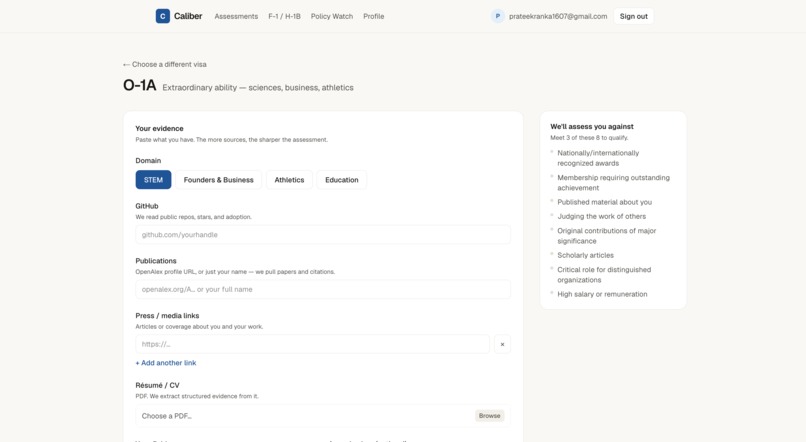Screen dimensions: 806x442
Task: Select the STEM domain
Action: click(153, 180)
